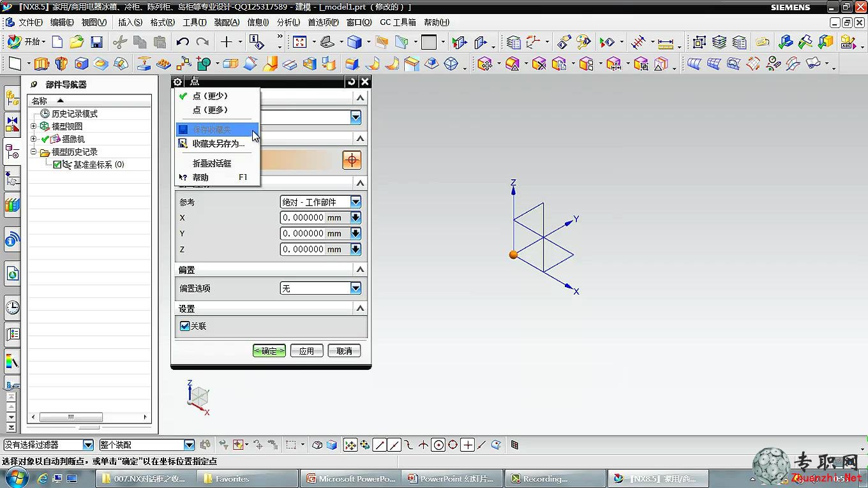The height and width of the screenshot is (488, 868).
Task: Toggle the 关联 associative checkbox
Action: click(x=185, y=326)
